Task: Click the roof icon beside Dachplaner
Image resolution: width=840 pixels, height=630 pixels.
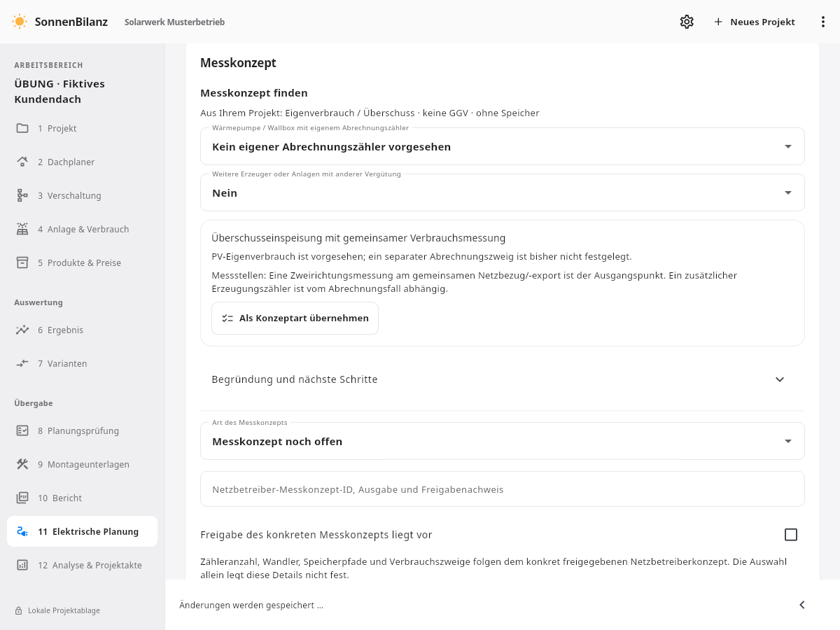Action: [22, 162]
